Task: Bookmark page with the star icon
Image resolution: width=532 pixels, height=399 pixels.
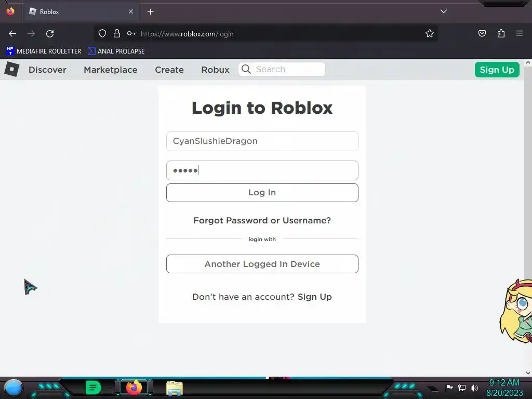Action: tap(430, 33)
